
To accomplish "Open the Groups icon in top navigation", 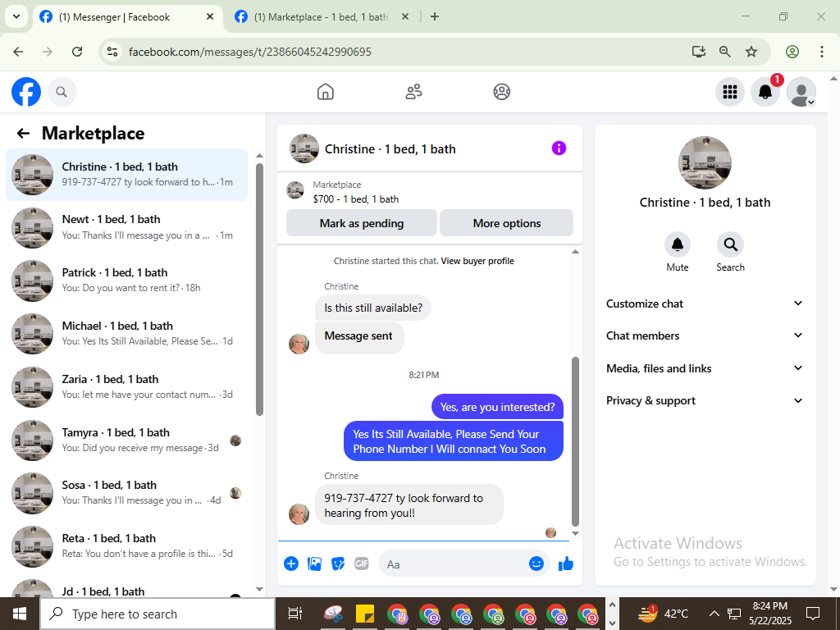I will pyautogui.click(x=501, y=92).
